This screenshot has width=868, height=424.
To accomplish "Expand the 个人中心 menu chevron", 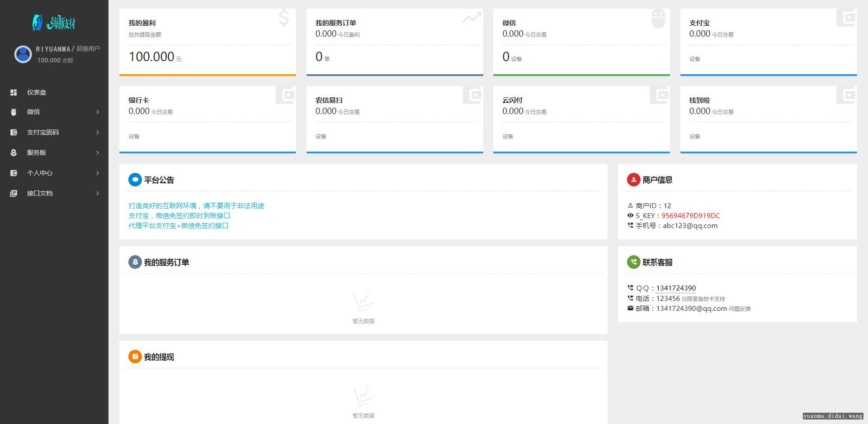I will click(x=98, y=173).
